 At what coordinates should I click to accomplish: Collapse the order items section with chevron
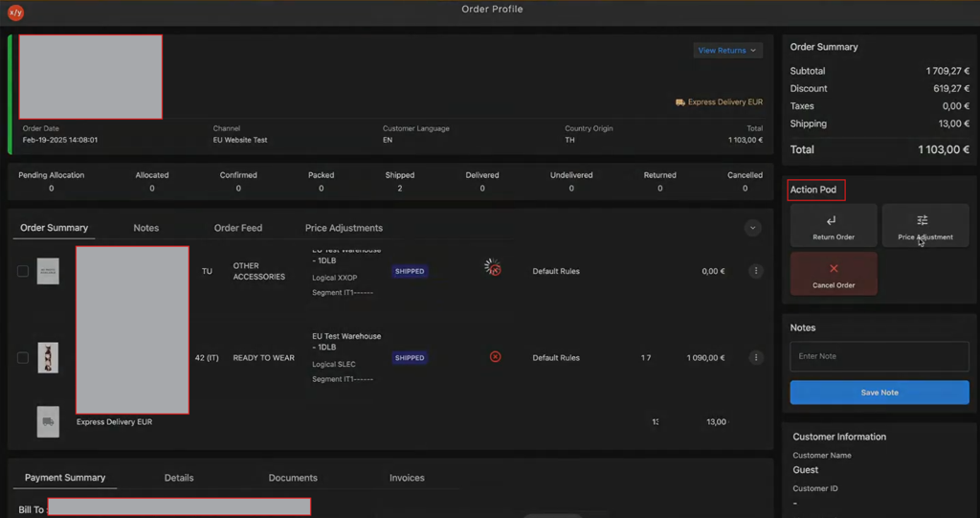(x=752, y=228)
